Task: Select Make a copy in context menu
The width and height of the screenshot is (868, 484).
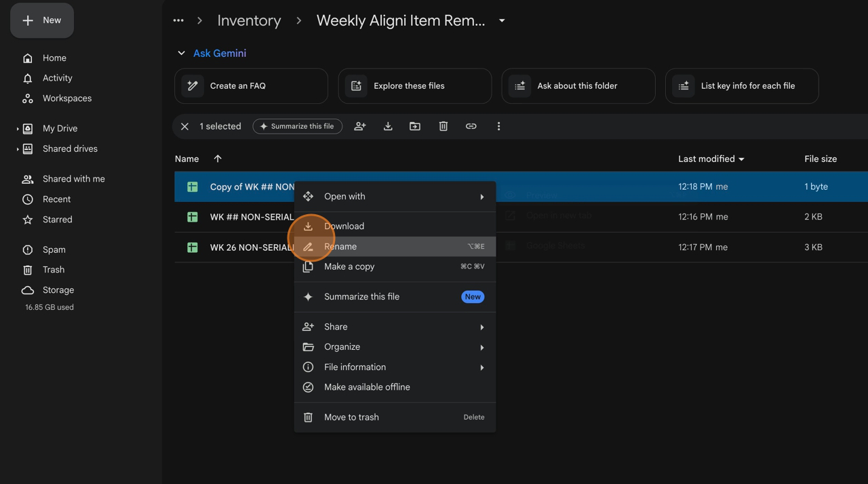Action: tap(349, 266)
